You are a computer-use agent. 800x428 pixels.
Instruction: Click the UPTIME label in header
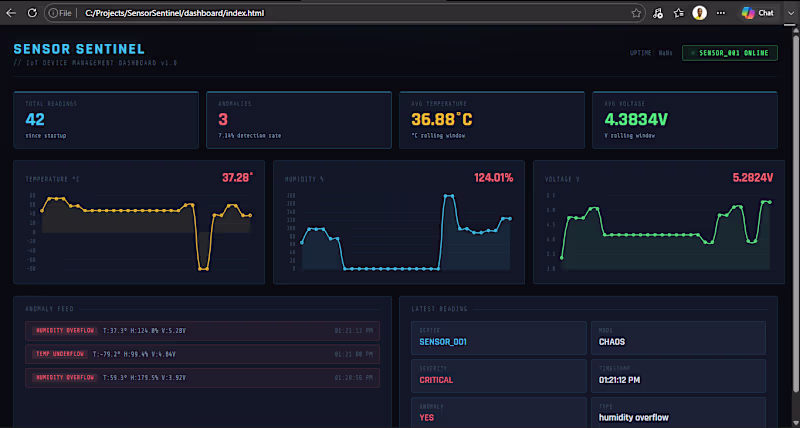640,53
